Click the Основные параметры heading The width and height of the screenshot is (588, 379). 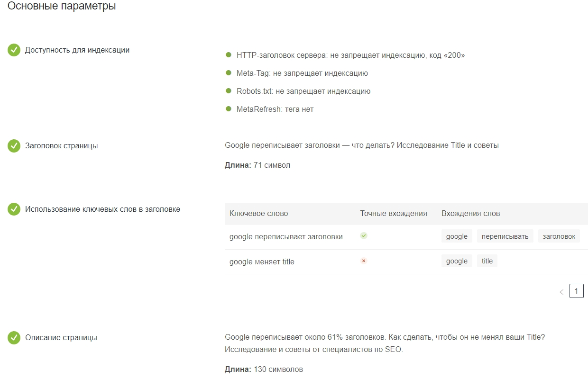click(62, 6)
